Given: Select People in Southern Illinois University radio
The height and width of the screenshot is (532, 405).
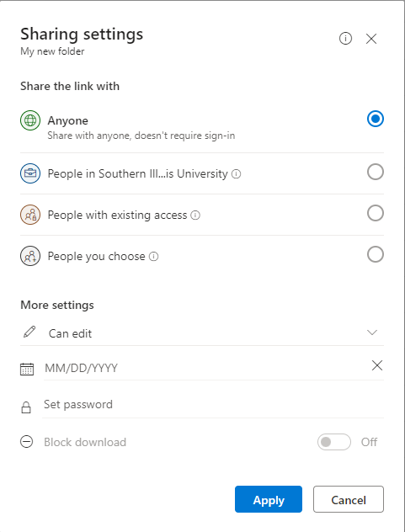Looking at the screenshot, I should pyautogui.click(x=376, y=172).
